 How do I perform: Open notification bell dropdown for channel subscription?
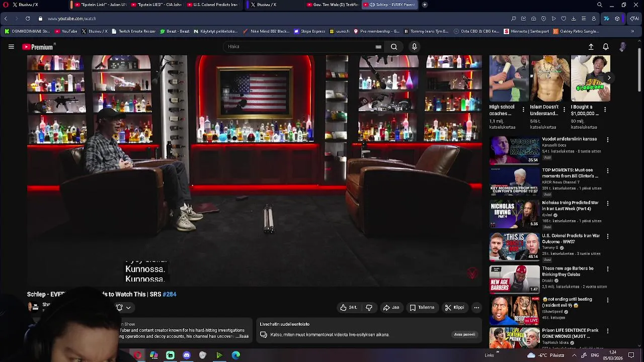click(123, 307)
